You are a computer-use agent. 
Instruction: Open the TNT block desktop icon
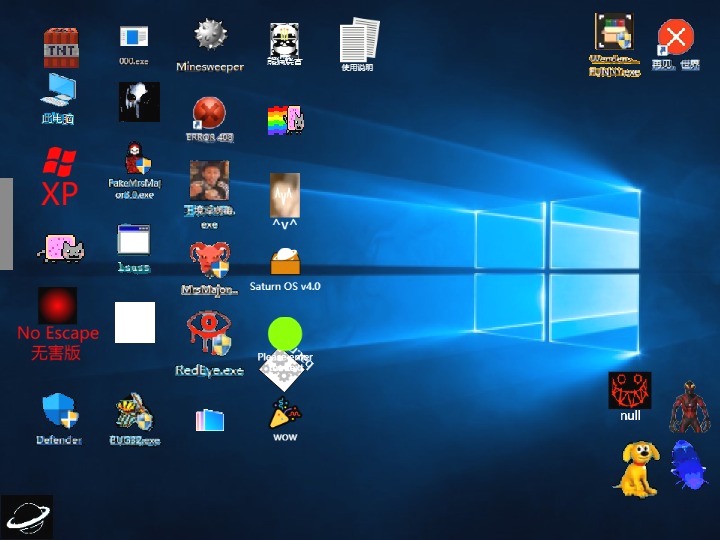pos(61,48)
